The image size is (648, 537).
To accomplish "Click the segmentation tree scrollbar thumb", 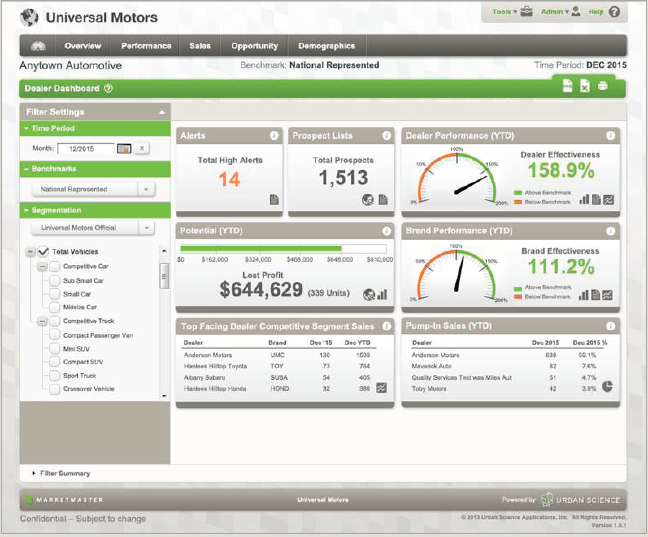I will [164, 276].
